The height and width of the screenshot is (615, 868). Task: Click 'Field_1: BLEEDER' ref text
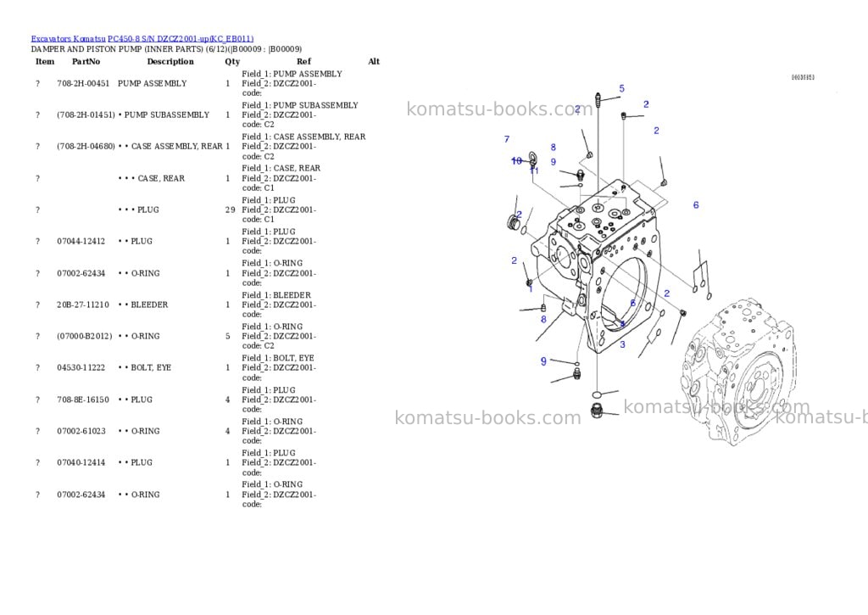tap(276, 295)
